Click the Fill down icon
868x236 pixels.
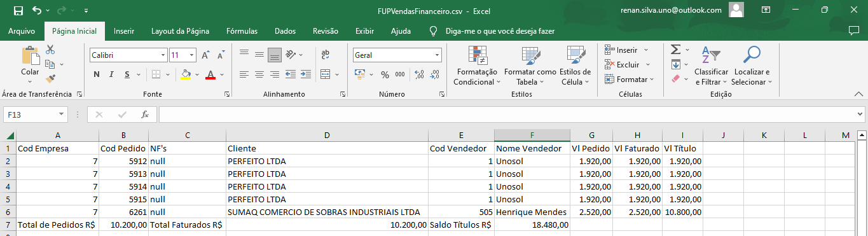(675, 64)
